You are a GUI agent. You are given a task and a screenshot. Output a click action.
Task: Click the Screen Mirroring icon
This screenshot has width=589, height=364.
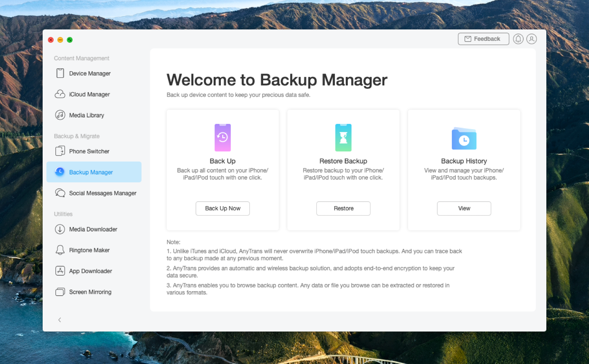point(60,292)
